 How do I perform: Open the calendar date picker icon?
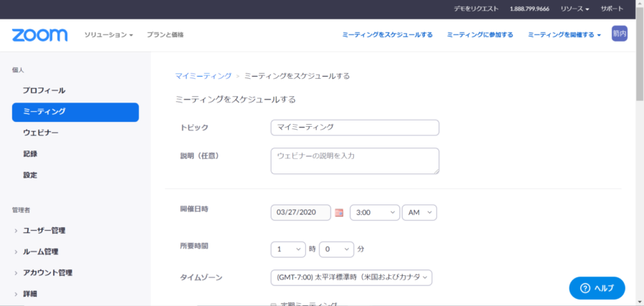point(340,213)
